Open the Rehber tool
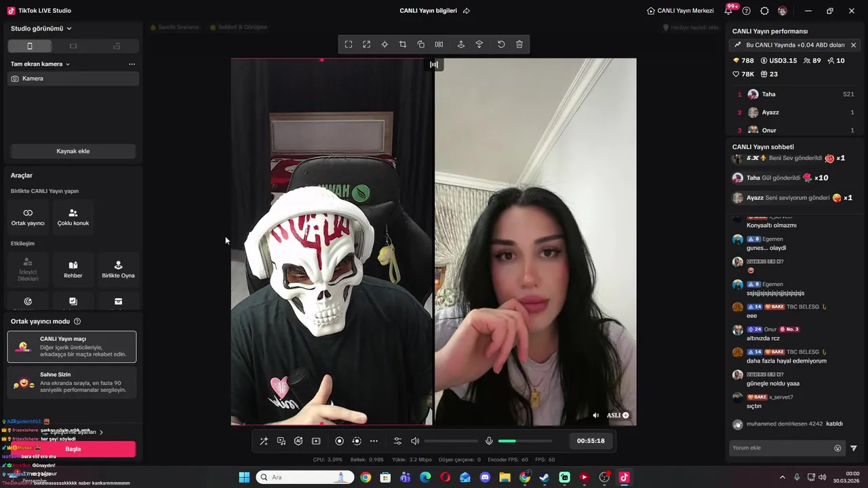 73,269
